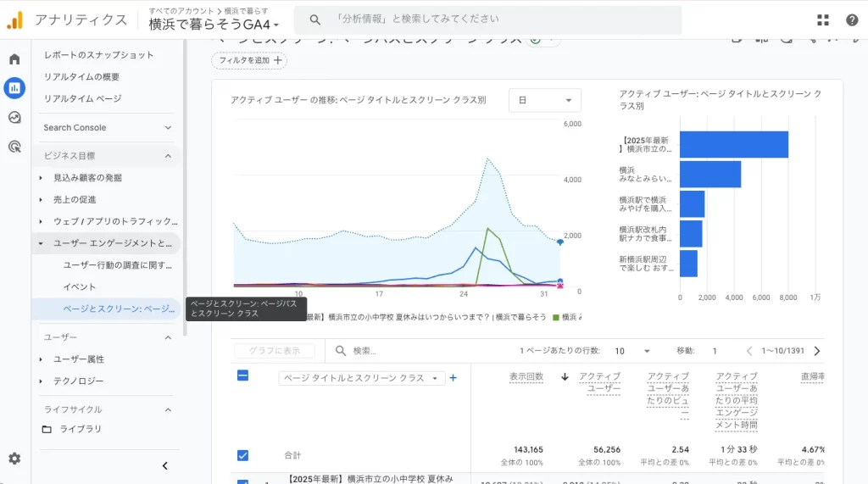This screenshot has width=868, height=484.
Task: Open the 横浜で暮らそうGA4 property selector
Action: coord(214,25)
